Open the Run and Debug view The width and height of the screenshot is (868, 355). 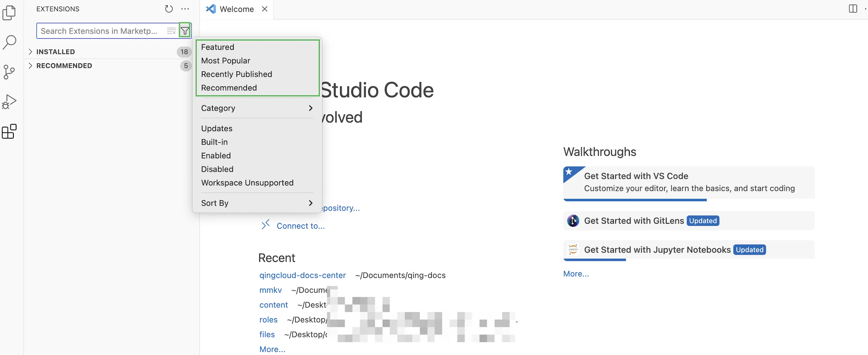(9, 101)
